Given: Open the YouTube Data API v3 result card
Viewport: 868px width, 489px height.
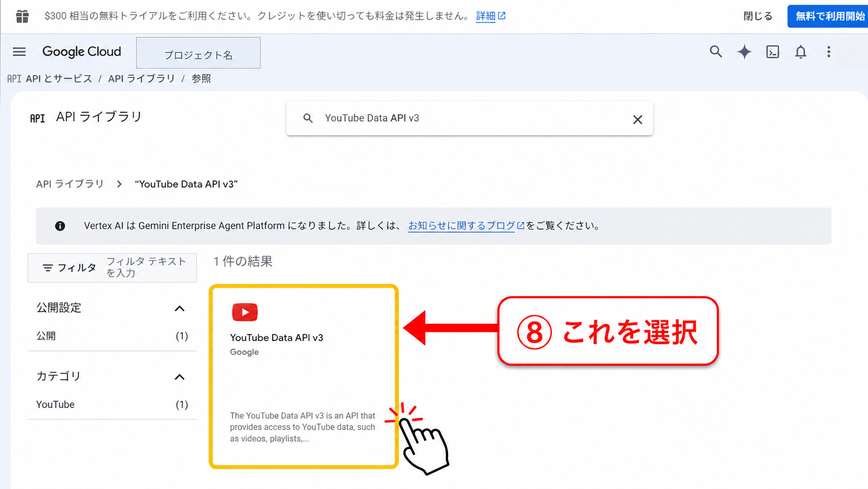Looking at the screenshot, I should 304,377.
